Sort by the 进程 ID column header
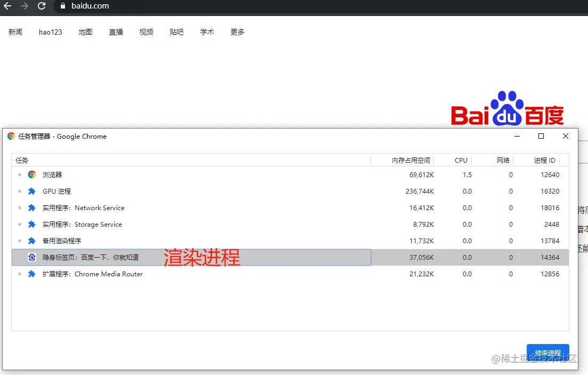Viewport: 588px width, 375px height. 537,160
